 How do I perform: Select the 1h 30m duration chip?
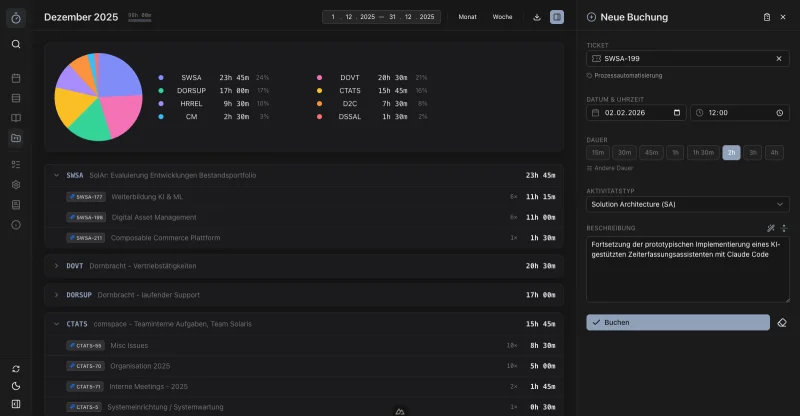(703, 153)
